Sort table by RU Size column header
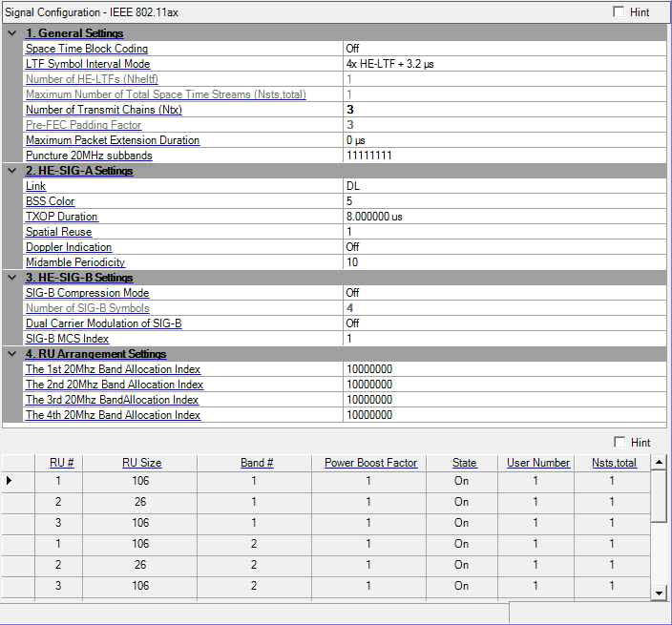Screen dimensions: 672x625 pos(141,463)
